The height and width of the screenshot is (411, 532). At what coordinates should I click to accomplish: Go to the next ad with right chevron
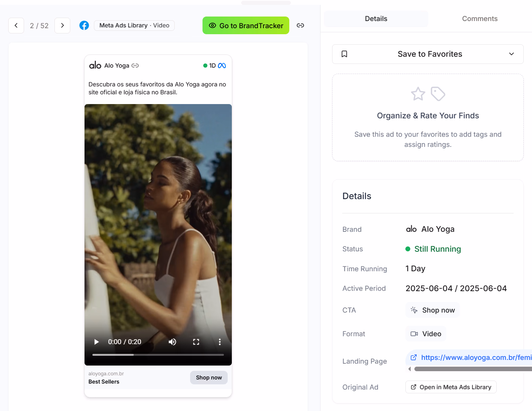pyautogui.click(x=62, y=26)
